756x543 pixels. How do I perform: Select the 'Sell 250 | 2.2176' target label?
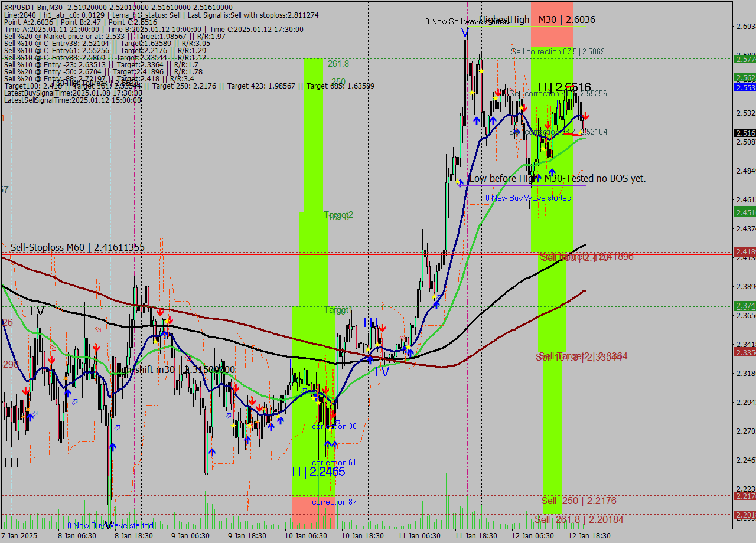pyautogui.click(x=579, y=501)
